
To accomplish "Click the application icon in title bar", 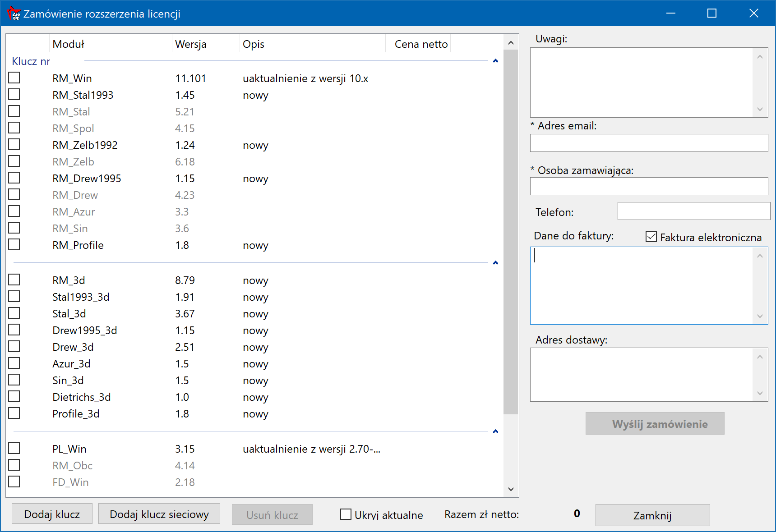I will 14,14.
